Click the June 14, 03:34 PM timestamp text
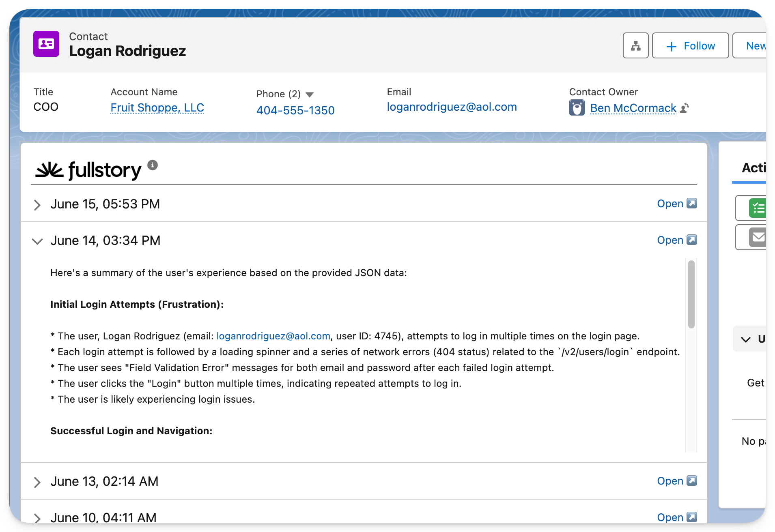 (x=105, y=240)
